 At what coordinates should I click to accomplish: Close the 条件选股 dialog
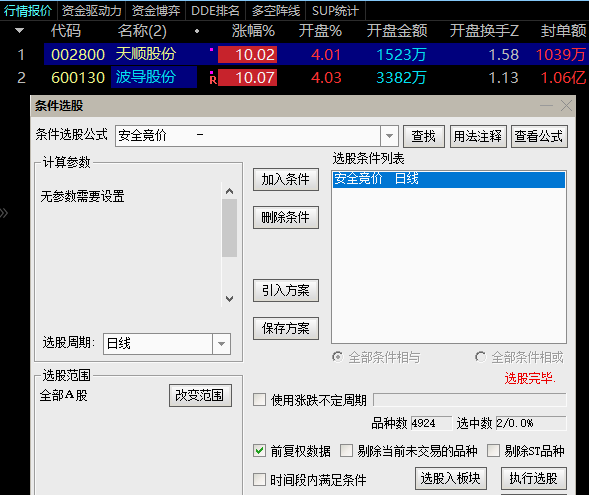point(566,106)
